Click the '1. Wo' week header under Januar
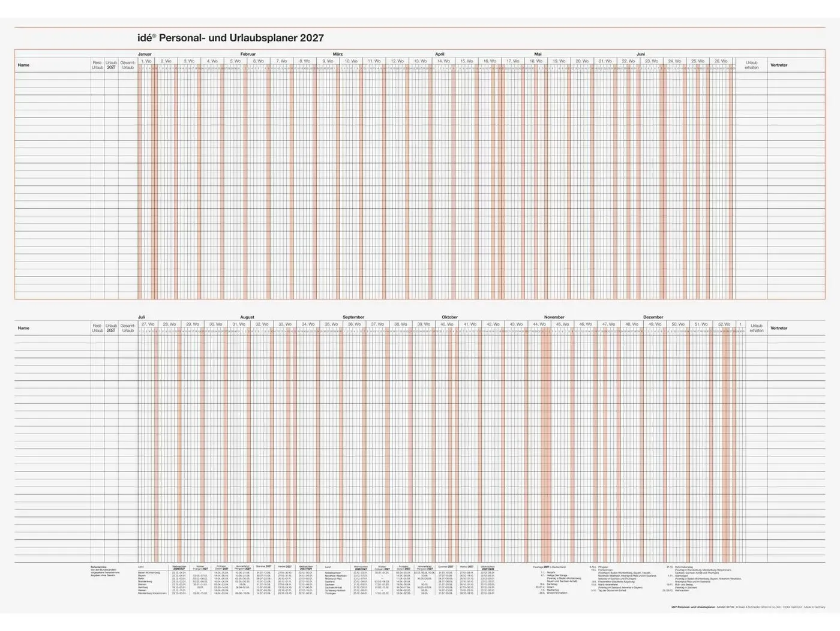Screen dimensions: 840x631 coord(147,61)
